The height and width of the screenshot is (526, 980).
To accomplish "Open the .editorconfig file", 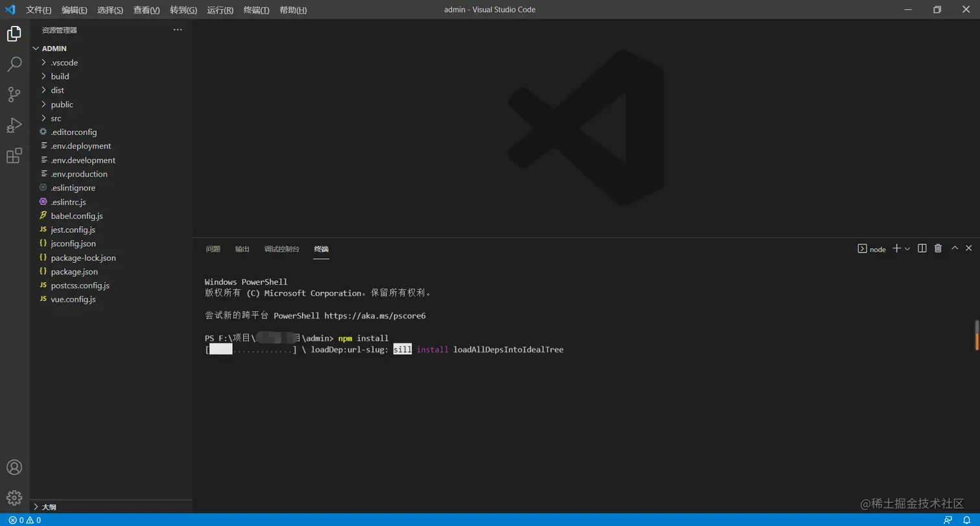I will 111,132.
